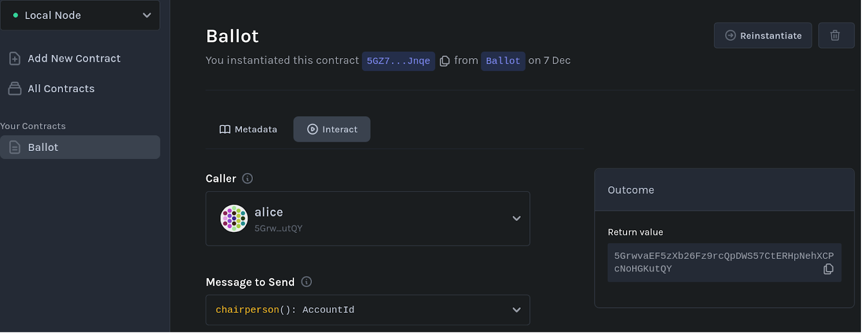Click the All Contracts stack icon
This screenshot has height=335, width=868.
coord(15,89)
